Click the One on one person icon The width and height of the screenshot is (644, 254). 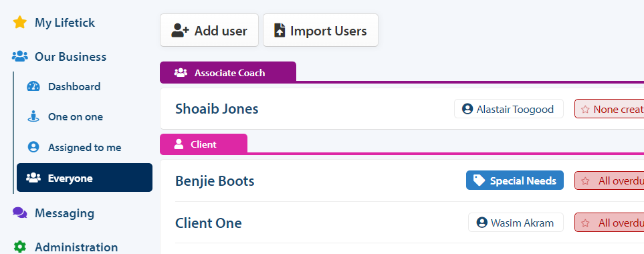(x=33, y=116)
